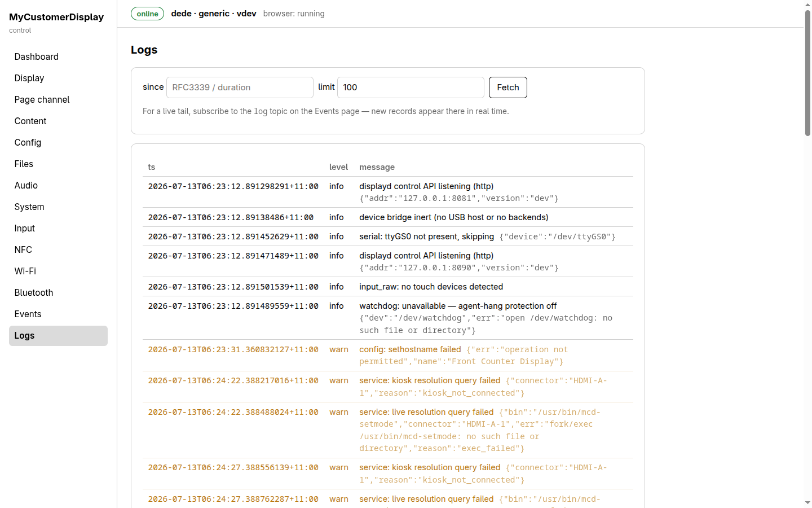Viewport: 812px width, 508px height.
Task: Click 'config: sethostname failed' warning
Action: [410, 349]
